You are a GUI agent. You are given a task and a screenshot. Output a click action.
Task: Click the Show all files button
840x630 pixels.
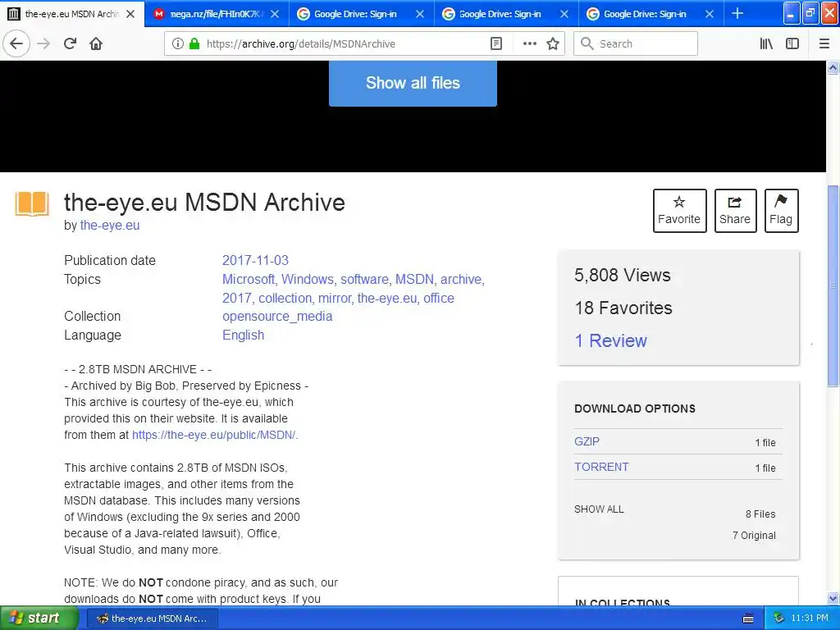coord(413,83)
